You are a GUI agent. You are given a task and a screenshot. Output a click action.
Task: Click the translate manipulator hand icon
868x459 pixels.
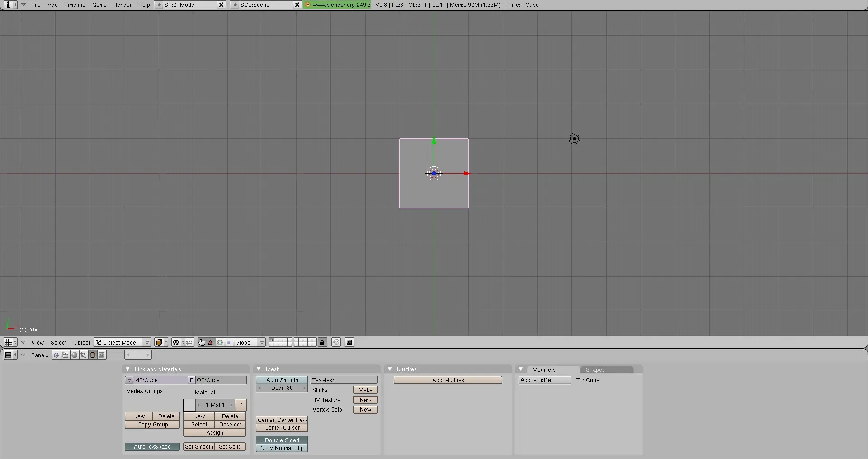coord(202,342)
